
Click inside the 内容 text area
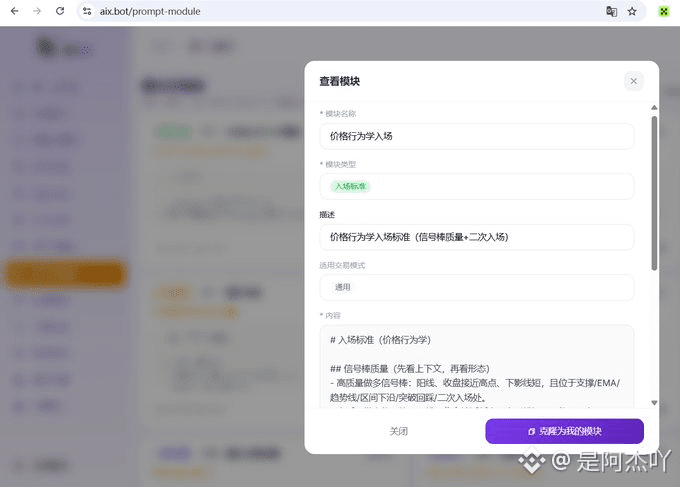(477, 366)
